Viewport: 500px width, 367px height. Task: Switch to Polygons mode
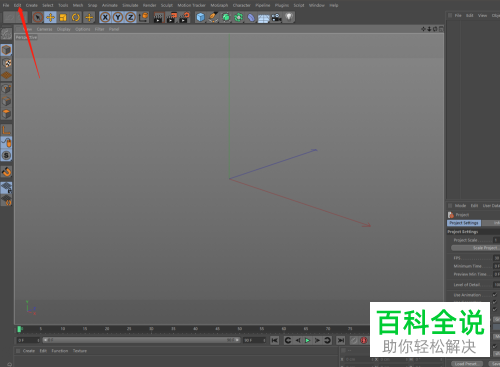6,114
